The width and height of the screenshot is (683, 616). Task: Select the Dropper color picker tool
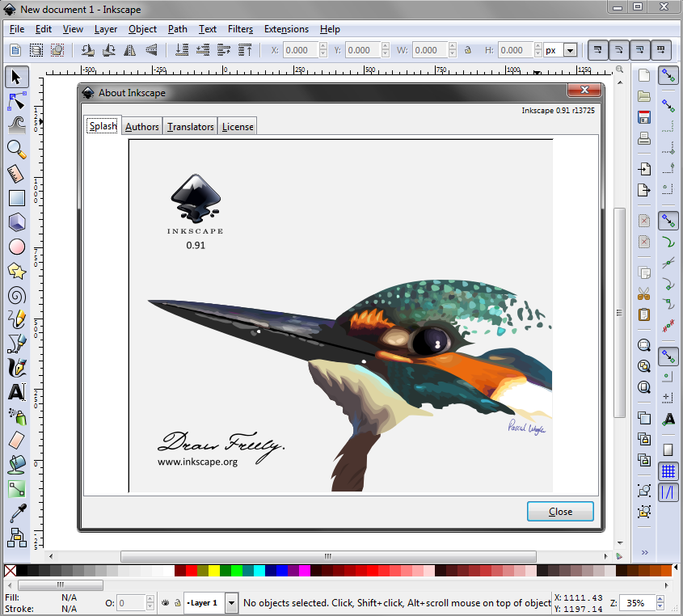click(x=17, y=512)
